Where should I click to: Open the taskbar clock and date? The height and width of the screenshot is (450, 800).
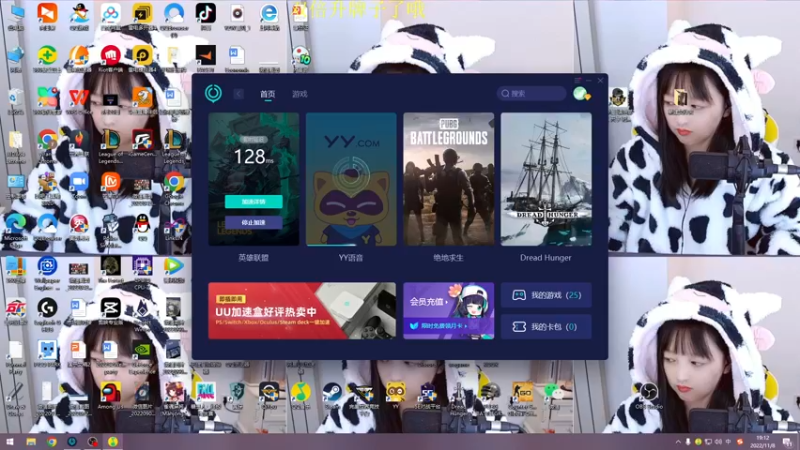pyautogui.click(x=763, y=442)
